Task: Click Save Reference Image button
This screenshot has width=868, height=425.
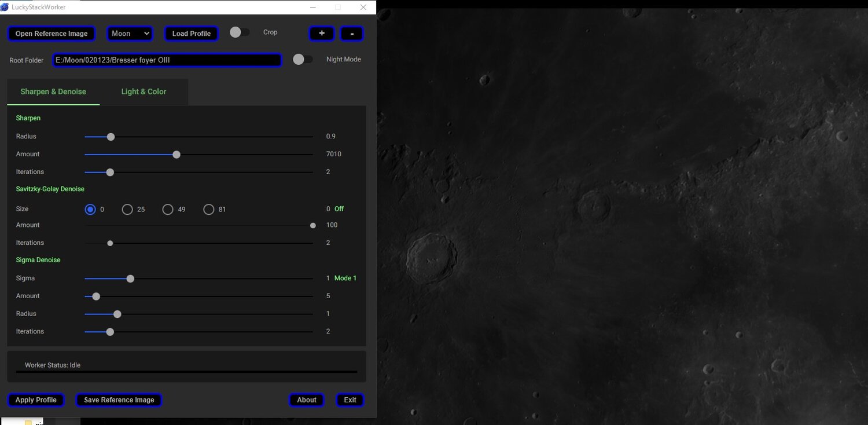Action: point(119,400)
